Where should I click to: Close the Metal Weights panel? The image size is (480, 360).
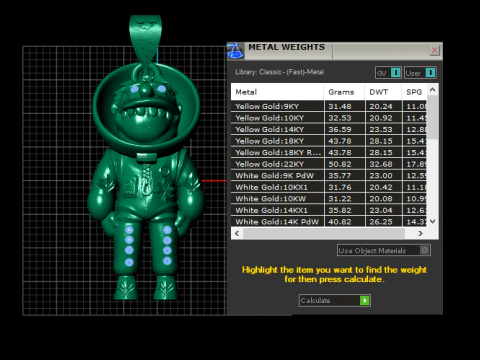(x=434, y=50)
